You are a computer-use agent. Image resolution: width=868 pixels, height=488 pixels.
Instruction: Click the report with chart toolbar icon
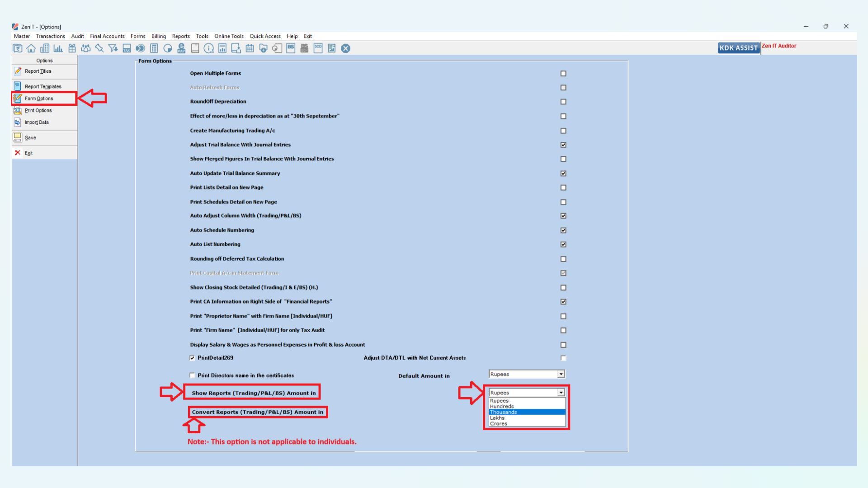pos(222,48)
